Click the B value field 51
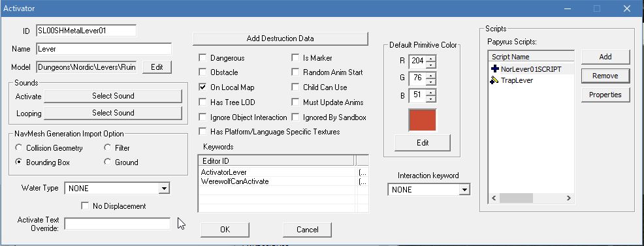The width and height of the screenshot is (644, 246). pos(418,95)
